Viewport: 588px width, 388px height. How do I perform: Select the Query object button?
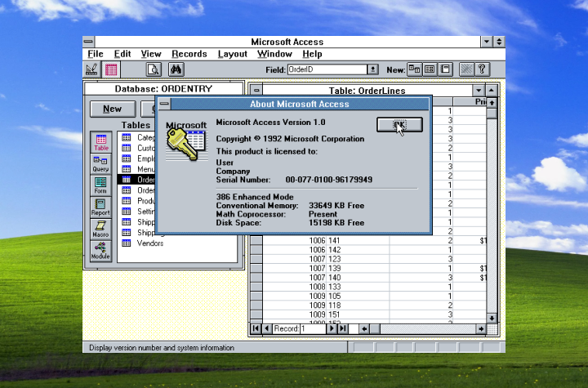(101, 163)
